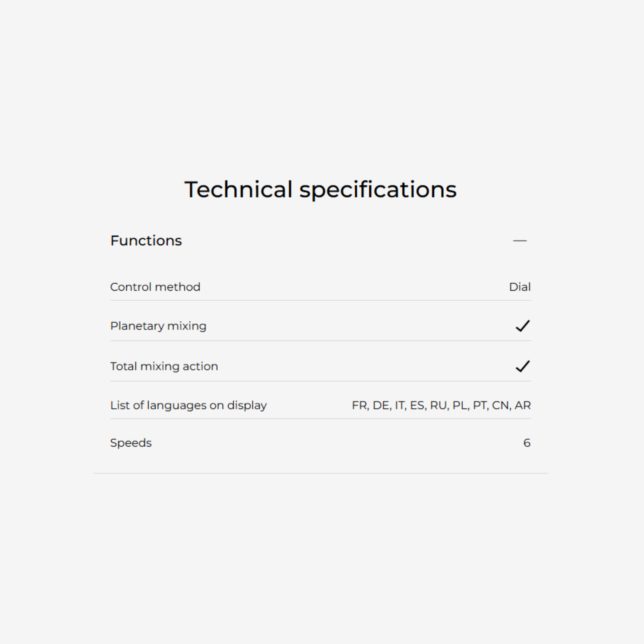Select the Total mixing action label

(x=164, y=366)
